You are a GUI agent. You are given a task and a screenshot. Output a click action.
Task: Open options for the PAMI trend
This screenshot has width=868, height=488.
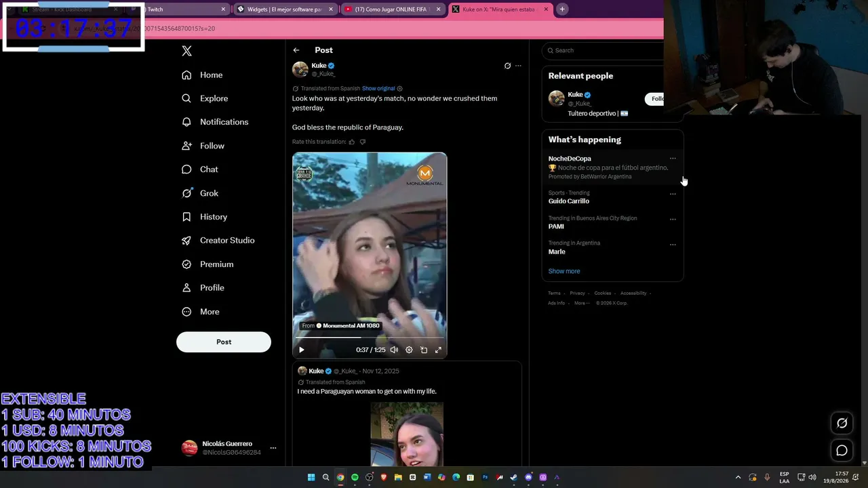pyautogui.click(x=673, y=220)
